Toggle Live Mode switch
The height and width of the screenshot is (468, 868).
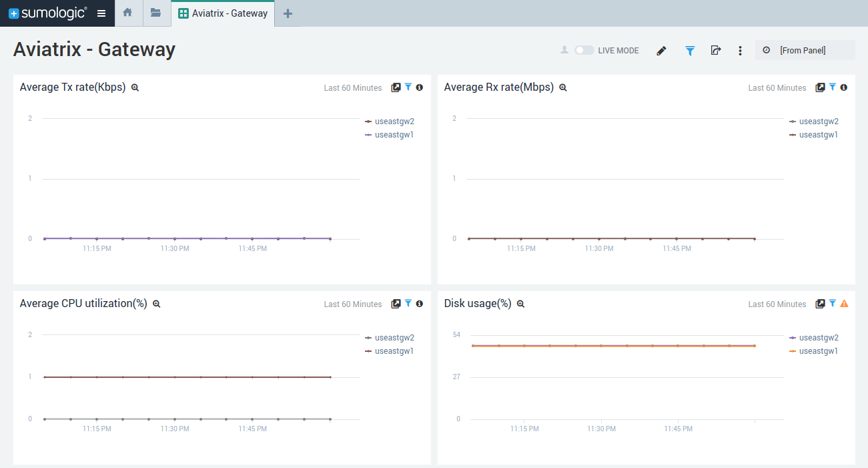click(584, 50)
